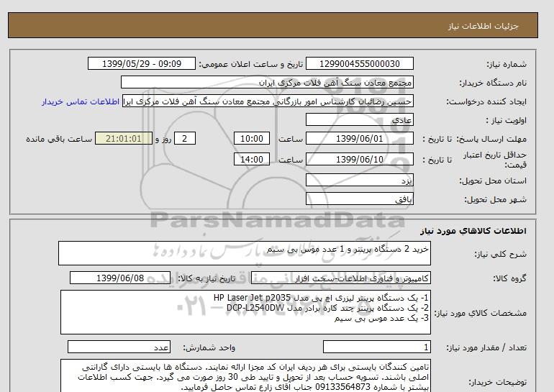The image size is (554, 392).
Task: Click the priority field showing عادي
Action: tap(359, 119)
